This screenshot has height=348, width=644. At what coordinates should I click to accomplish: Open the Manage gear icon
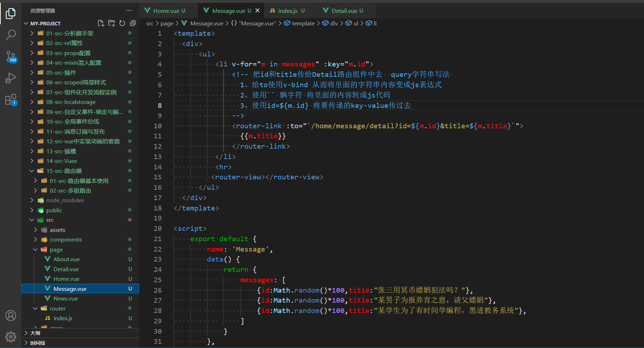(11, 337)
